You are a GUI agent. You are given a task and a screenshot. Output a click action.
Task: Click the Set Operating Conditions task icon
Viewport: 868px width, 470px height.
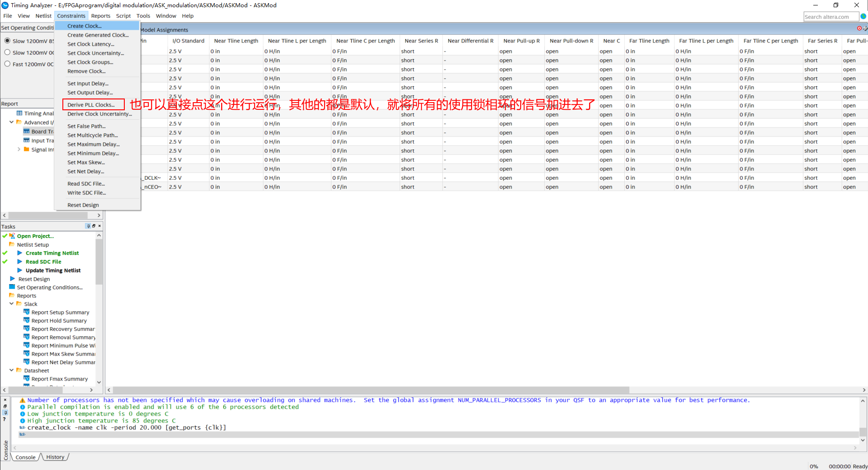pos(11,287)
